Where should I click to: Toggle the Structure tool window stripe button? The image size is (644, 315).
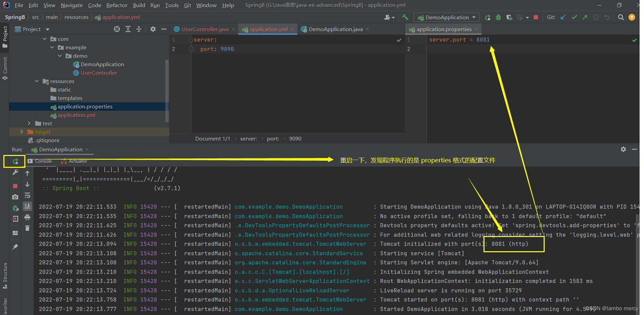point(5,275)
